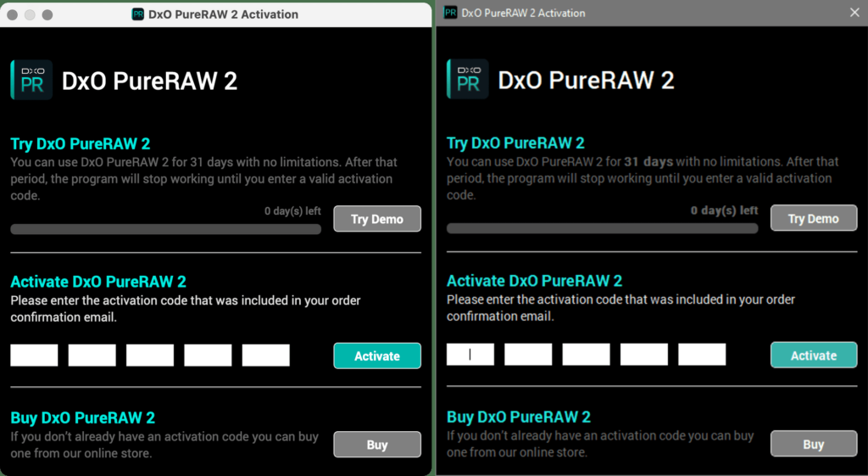Viewport: 868px width, 476px height.
Task: Click Try Demo in the left window
Action: (377, 219)
